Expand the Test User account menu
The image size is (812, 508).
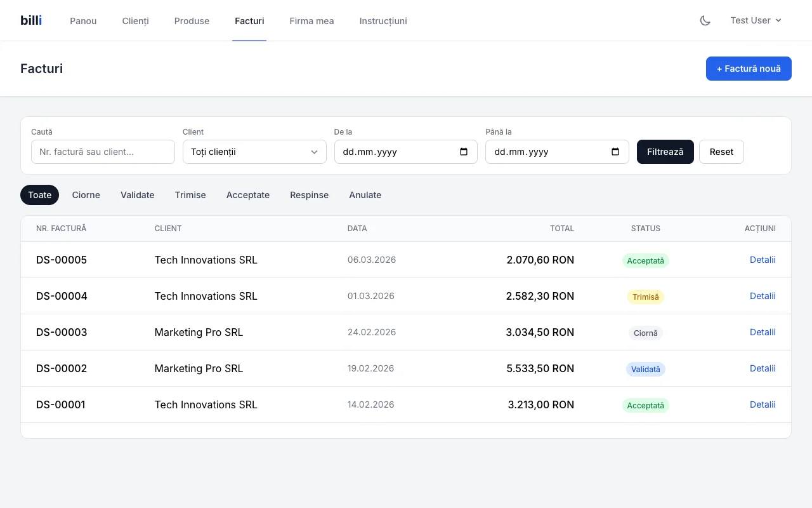click(x=756, y=20)
